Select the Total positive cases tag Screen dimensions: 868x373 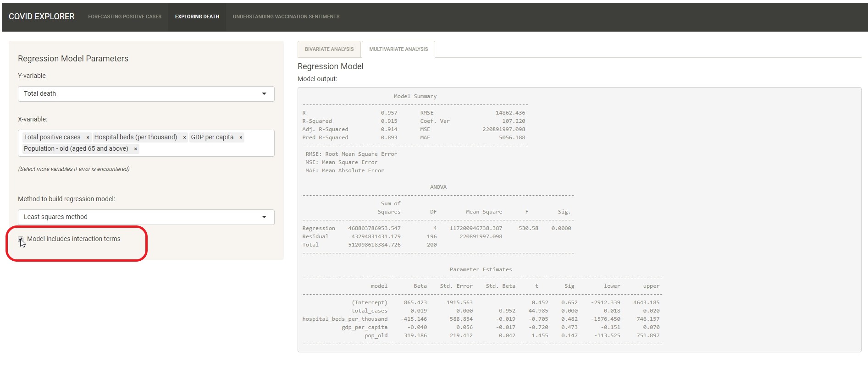tap(52, 137)
